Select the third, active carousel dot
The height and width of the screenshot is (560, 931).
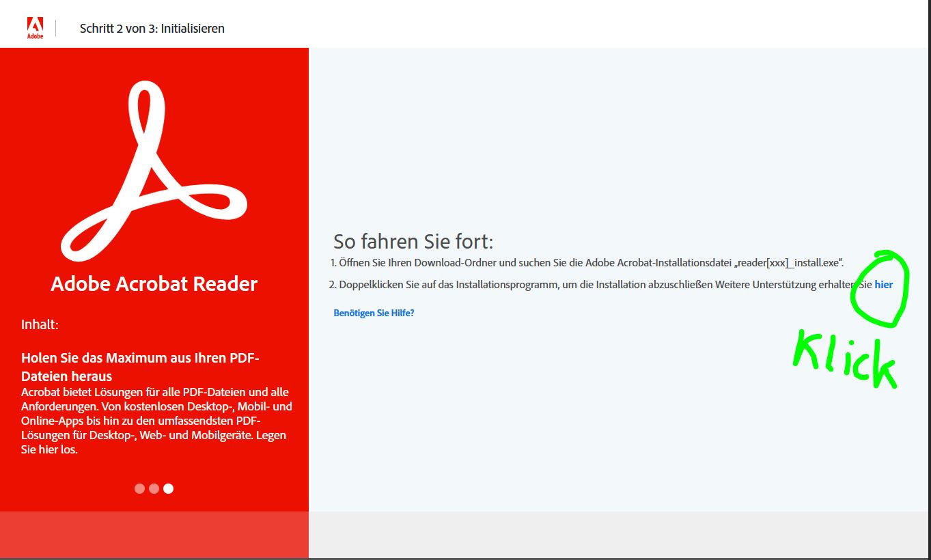(x=168, y=488)
